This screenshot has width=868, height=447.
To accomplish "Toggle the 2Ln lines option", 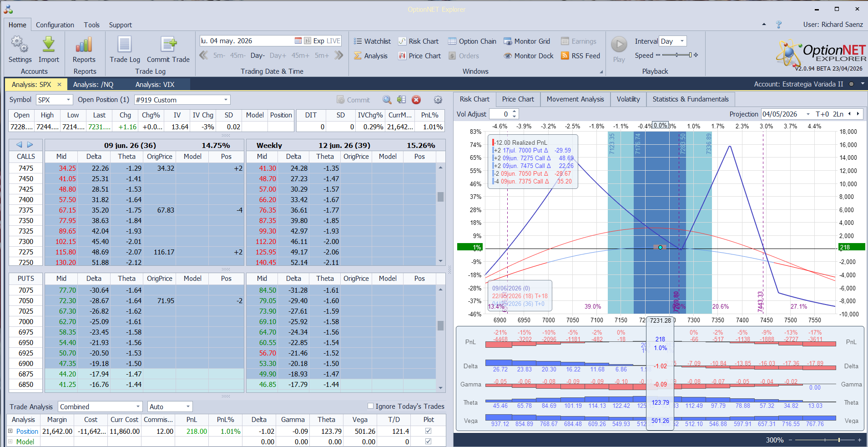I will (x=838, y=114).
